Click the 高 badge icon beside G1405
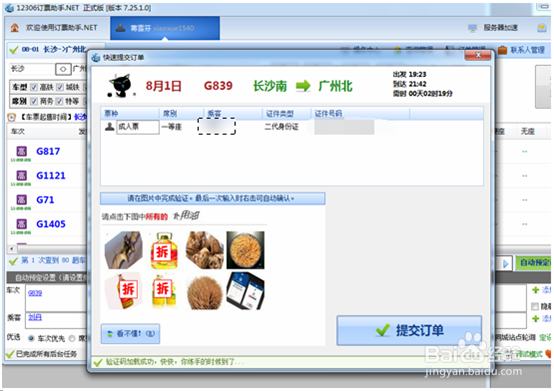This screenshot has width=554, height=391. 22,224
